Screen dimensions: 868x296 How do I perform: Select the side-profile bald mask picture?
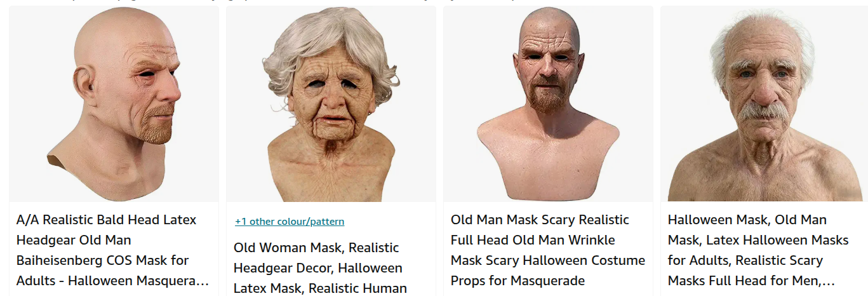(x=114, y=104)
